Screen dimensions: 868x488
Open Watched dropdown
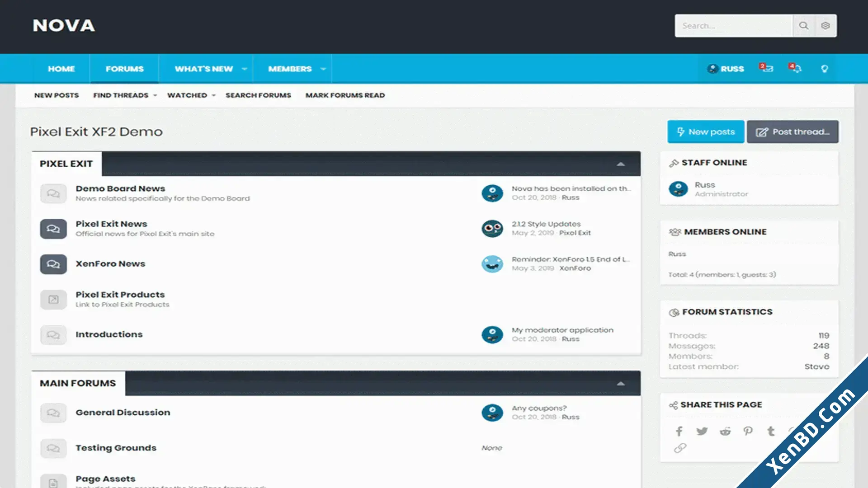click(x=214, y=95)
